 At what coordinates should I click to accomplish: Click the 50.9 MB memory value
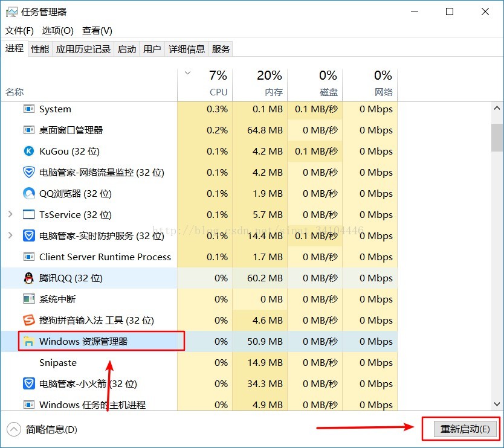[265, 341]
